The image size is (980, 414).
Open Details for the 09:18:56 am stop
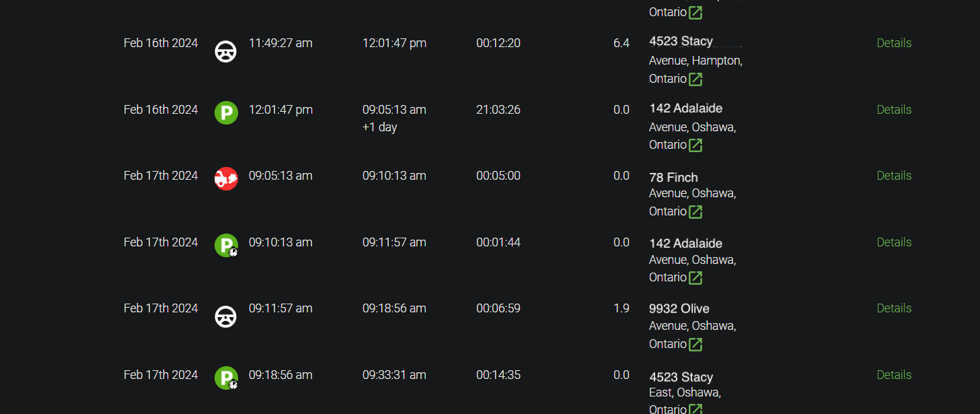(894, 375)
